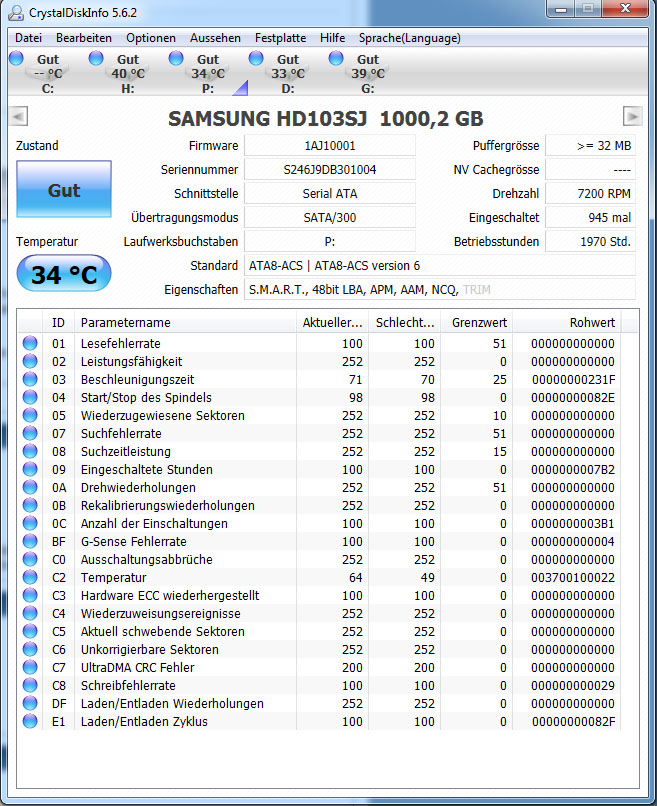Click status icon of Lesefehlerrate row
This screenshot has height=806, width=657.
(30, 343)
